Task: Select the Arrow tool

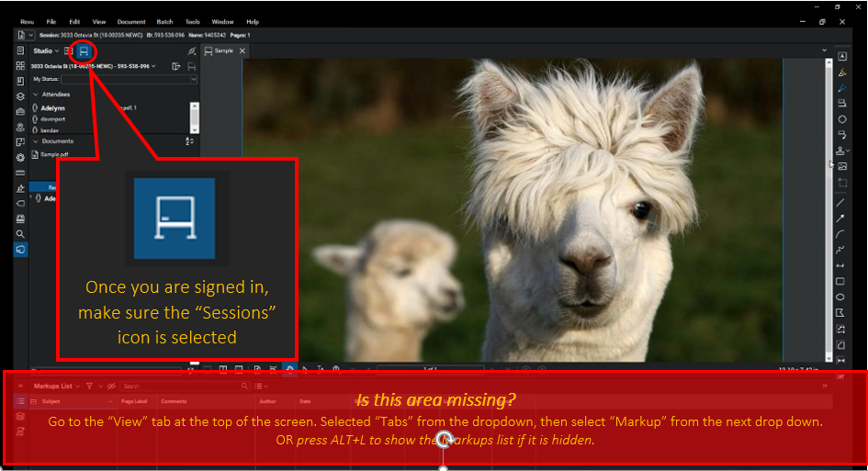Action: click(x=840, y=219)
